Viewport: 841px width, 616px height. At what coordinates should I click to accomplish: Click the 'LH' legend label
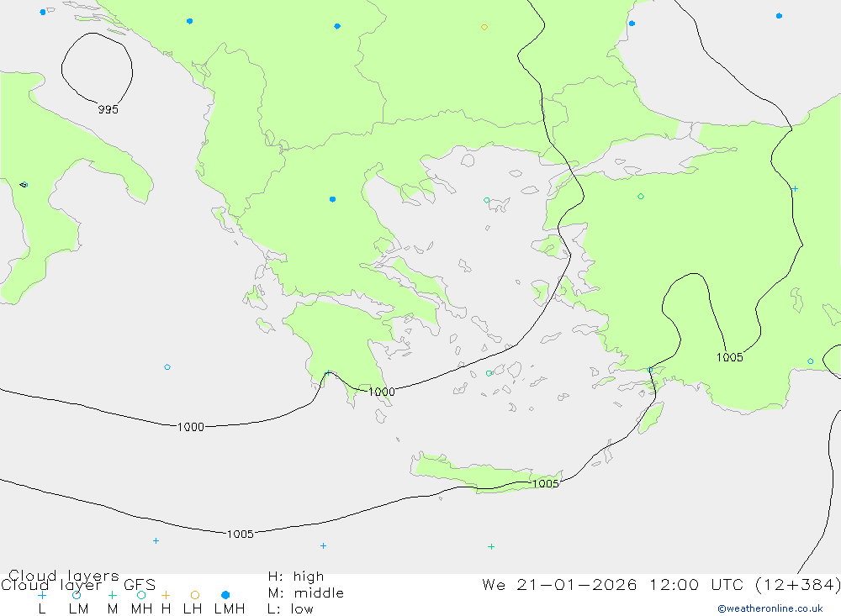tap(193, 609)
